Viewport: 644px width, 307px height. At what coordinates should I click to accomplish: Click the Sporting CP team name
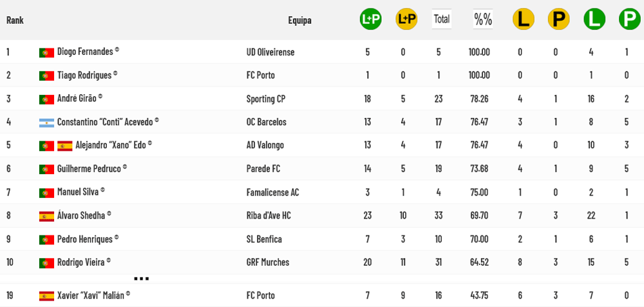(265, 99)
